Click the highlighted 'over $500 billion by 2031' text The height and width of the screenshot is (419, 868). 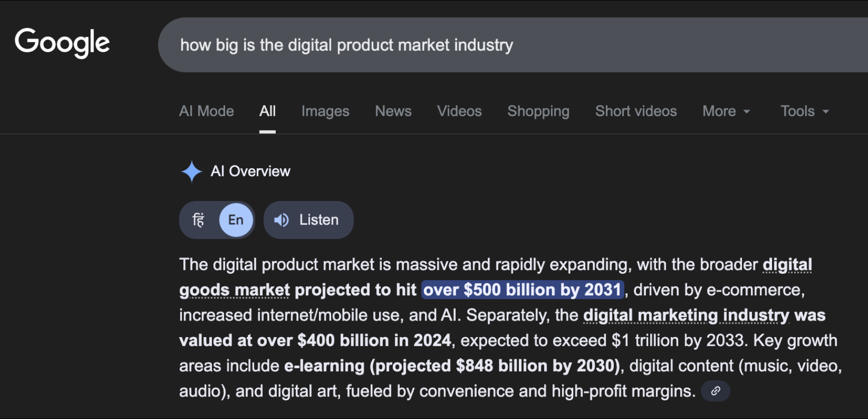pyautogui.click(x=522, y=290)
